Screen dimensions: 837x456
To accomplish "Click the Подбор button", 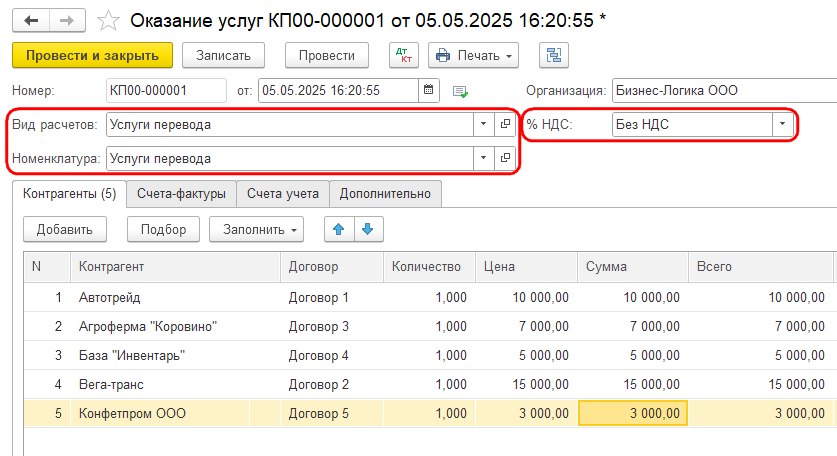I will 163,230.
